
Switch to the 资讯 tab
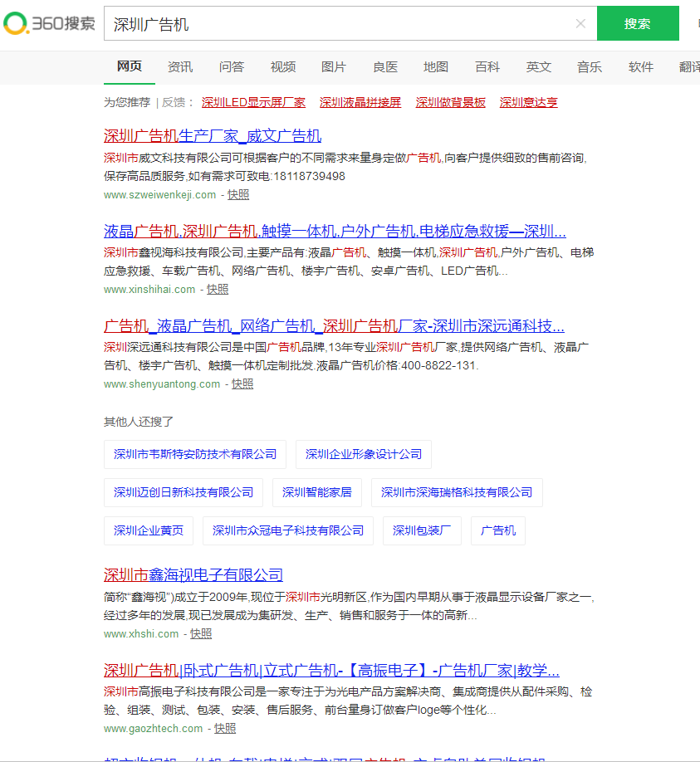pyautogui.click(x=180, y=66)
